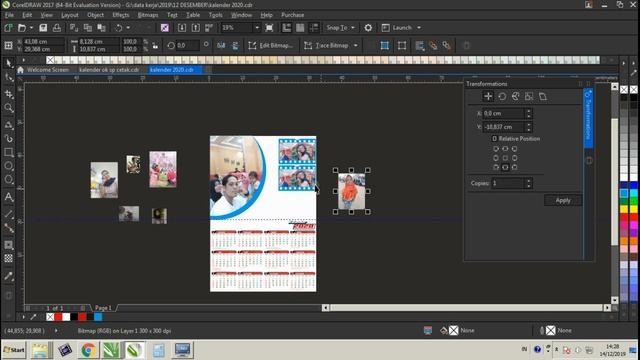
Task: Click stepper arrows of the X position field
Action: click(x=529, y=113)
